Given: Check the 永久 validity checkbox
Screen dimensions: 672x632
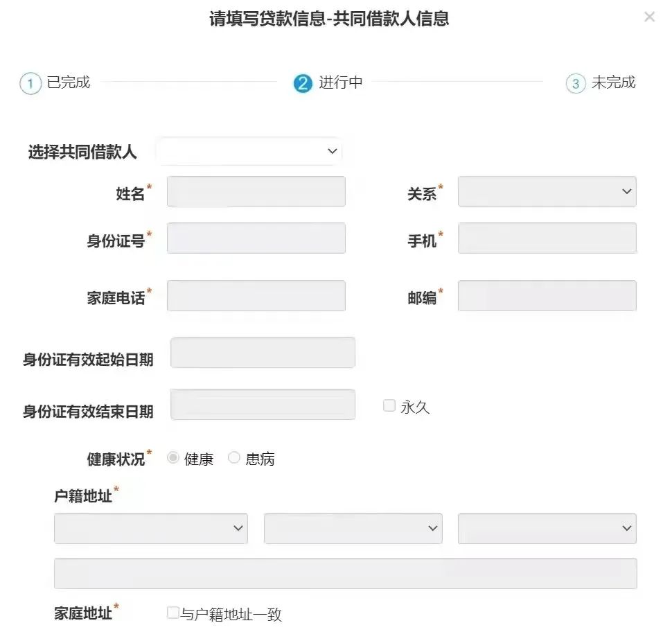Looking at the screenshot, I should click(389, 406).
